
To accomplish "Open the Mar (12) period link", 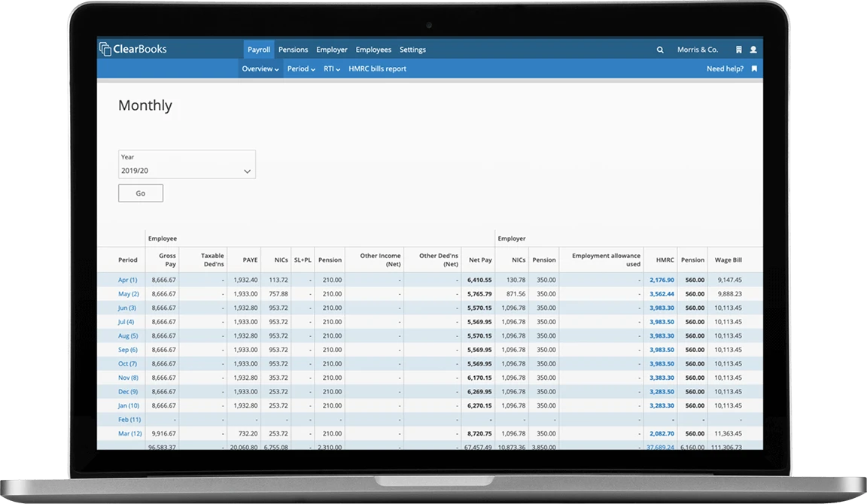I will [130, 434].
